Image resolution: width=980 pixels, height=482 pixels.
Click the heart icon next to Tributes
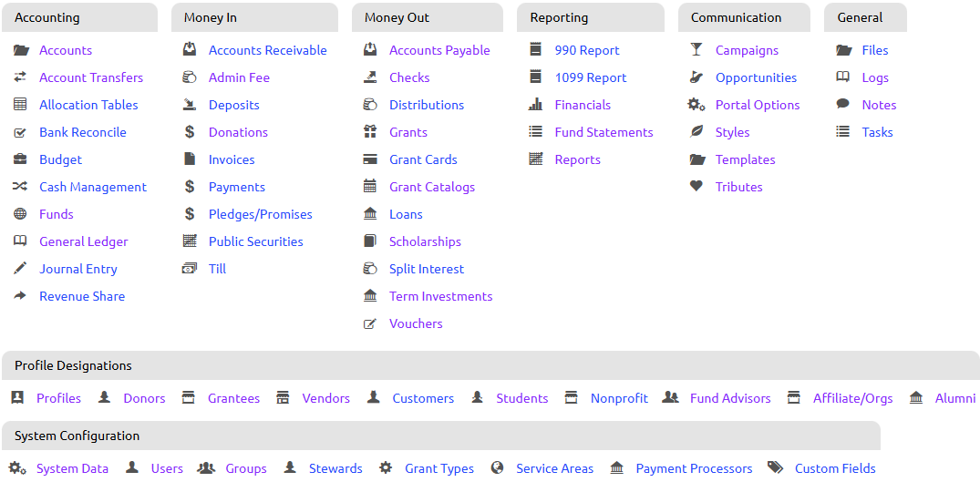696,186
